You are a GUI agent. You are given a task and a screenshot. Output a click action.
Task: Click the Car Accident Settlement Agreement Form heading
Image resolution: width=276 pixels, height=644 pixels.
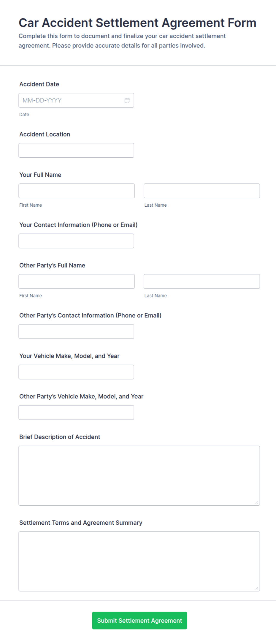point(137,23)
